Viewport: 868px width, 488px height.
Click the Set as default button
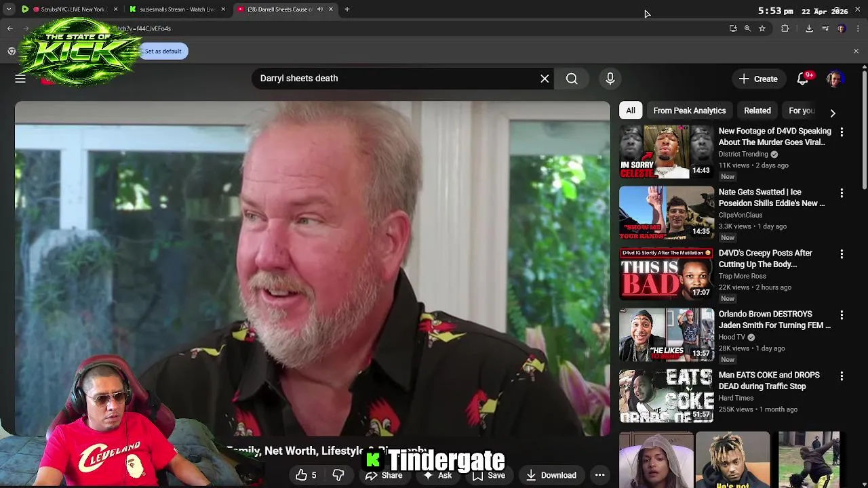click(x=163, y=52)
